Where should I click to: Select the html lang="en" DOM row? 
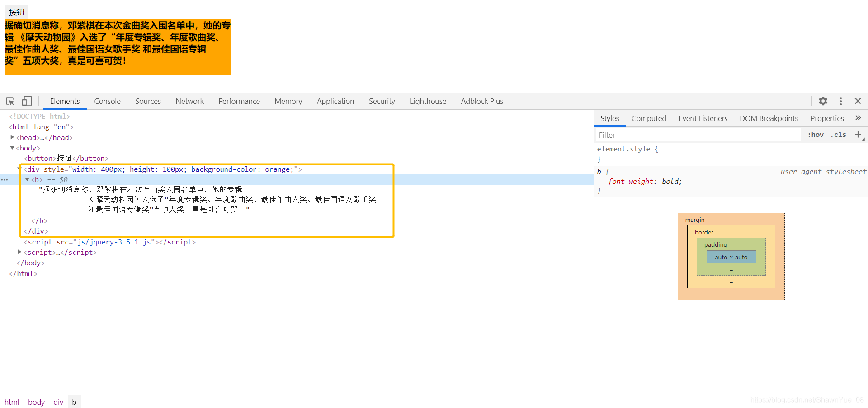41,127
